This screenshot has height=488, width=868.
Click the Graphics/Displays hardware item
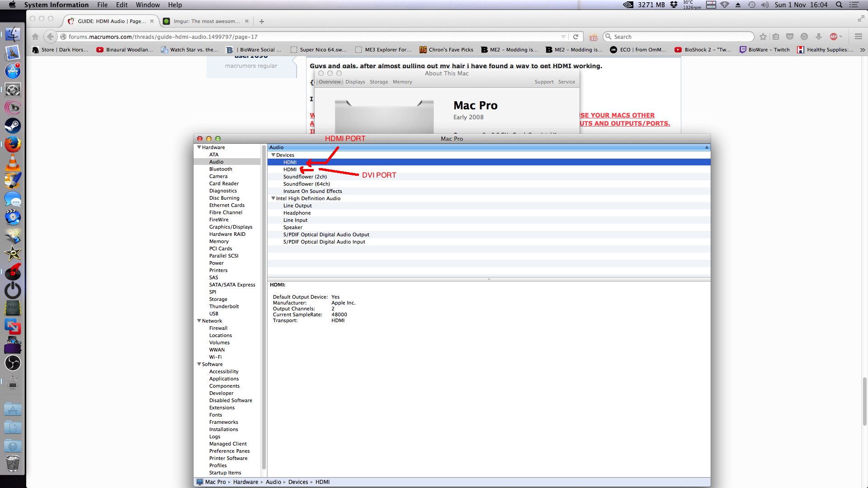tap(230, 226)
